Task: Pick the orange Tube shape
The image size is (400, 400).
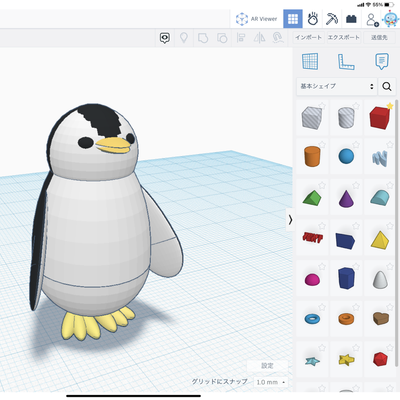Action: [346, 319]
